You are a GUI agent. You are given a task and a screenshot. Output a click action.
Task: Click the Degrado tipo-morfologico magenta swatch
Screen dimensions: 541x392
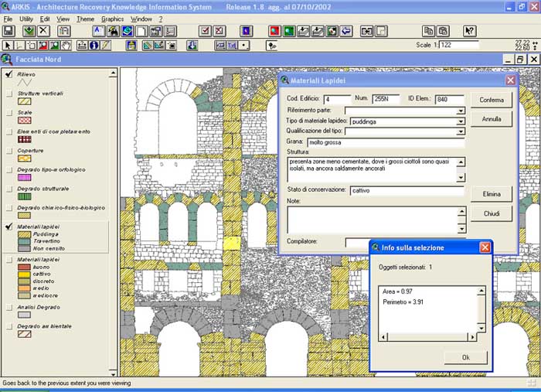click(x=24, y=178)
